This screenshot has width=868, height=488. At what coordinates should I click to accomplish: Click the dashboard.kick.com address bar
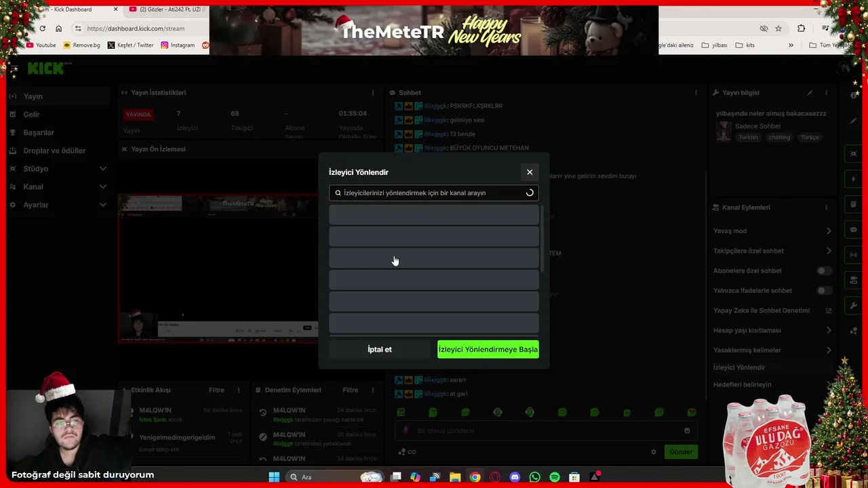click(136, 28)
